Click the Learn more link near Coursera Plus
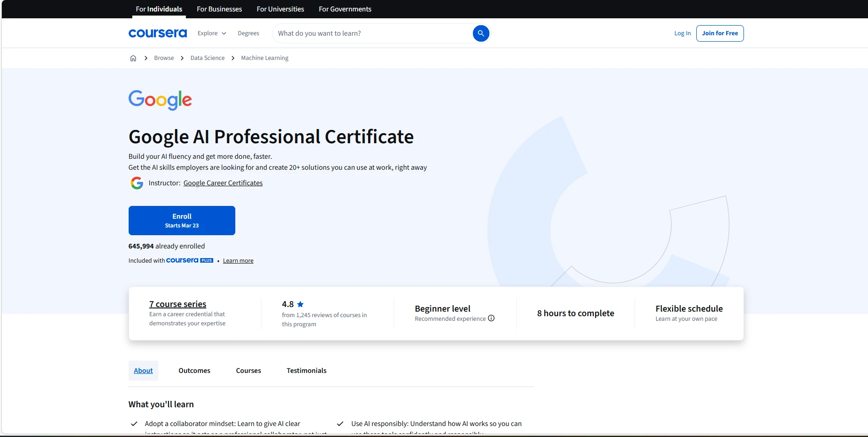The image size is (868, 437). pyautogui.click(x=238, y=260)
